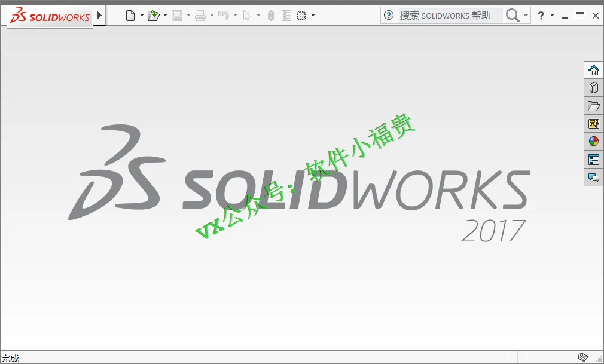The image size is (604, 364).
Task: Open SOLIDWORKS Resources home tab
Action: (594, 70)
